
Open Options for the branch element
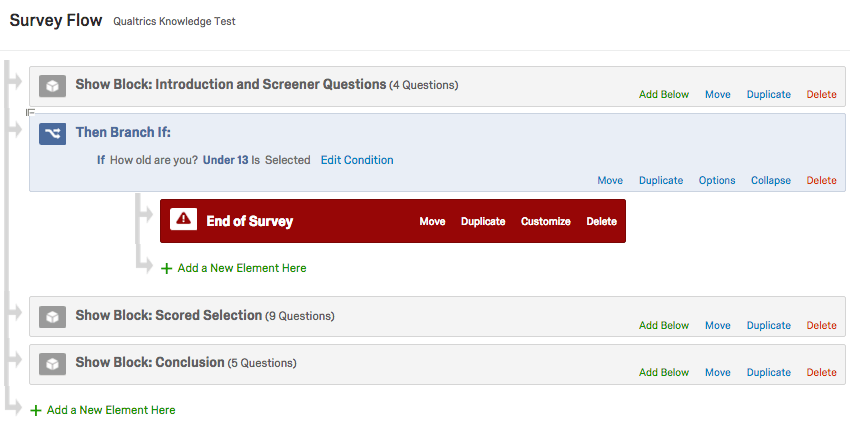pos(717,181)
